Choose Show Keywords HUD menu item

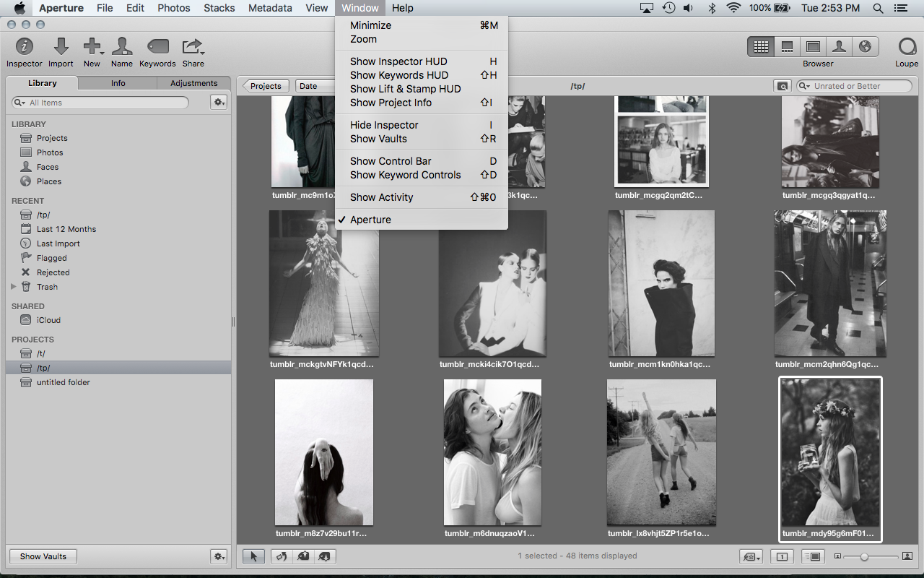398,75
